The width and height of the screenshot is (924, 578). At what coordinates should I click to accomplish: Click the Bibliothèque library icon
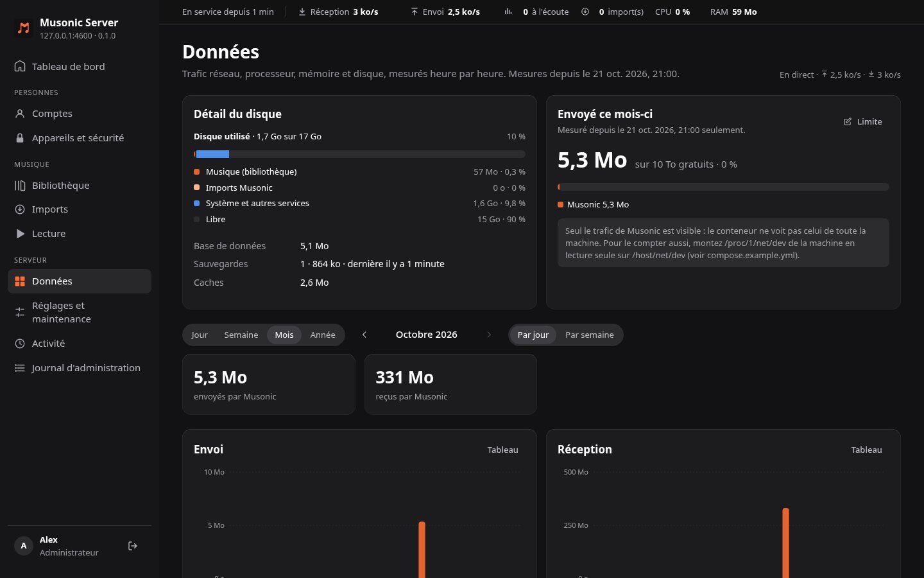click(20, 186)
